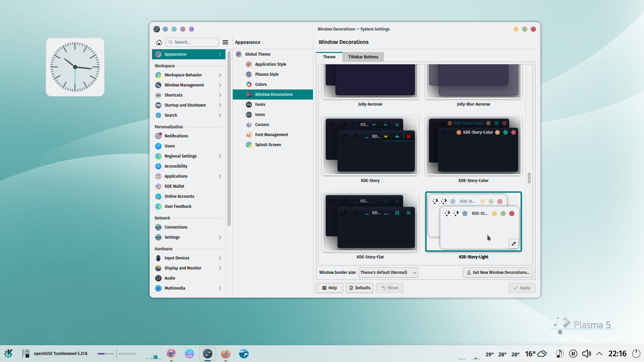644x362 pixels.
Task: Click the Reset button
Action: 390,288
